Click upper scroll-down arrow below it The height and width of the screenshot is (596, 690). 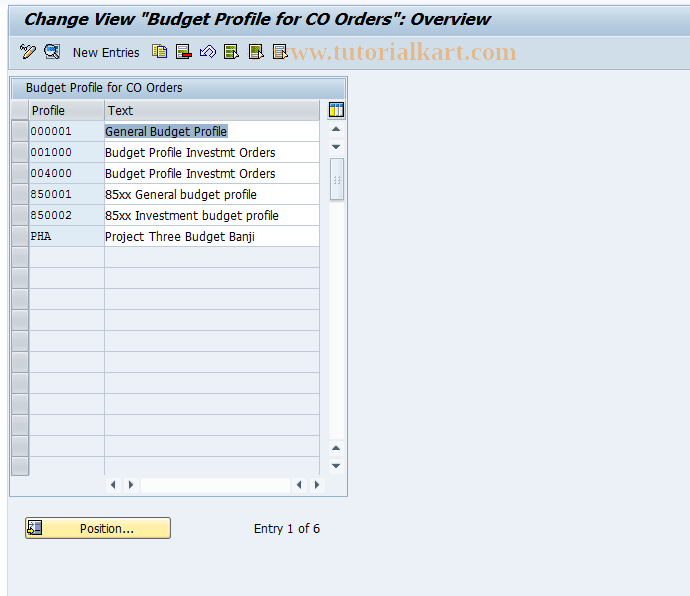(336, 147)
